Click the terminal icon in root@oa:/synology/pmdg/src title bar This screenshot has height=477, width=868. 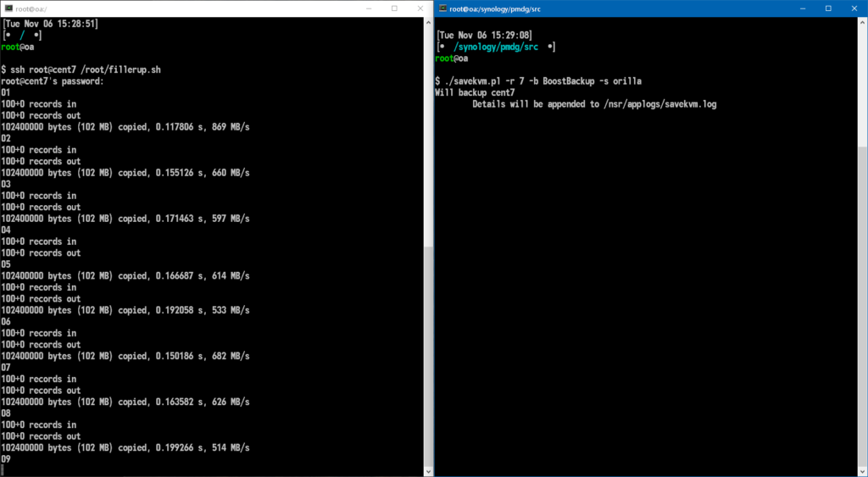coord(442,8)
